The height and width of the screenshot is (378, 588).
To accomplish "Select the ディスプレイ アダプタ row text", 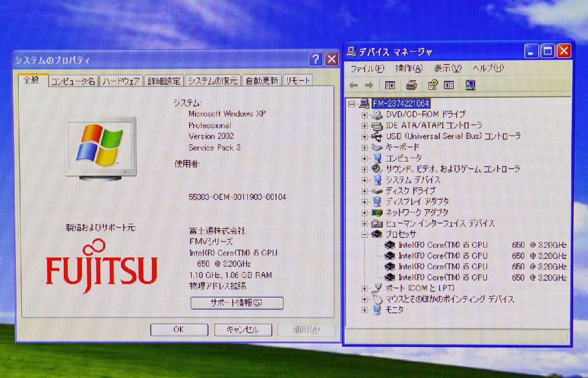I will point(416,201).
